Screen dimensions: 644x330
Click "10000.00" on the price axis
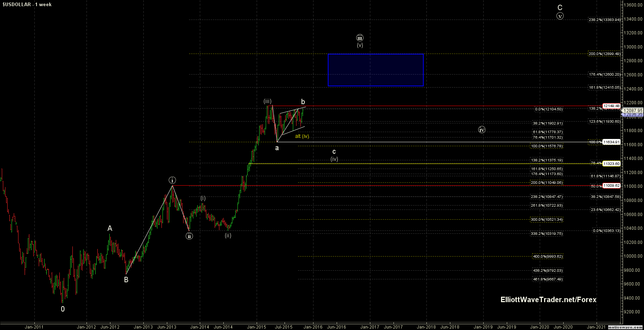[633, 256]
